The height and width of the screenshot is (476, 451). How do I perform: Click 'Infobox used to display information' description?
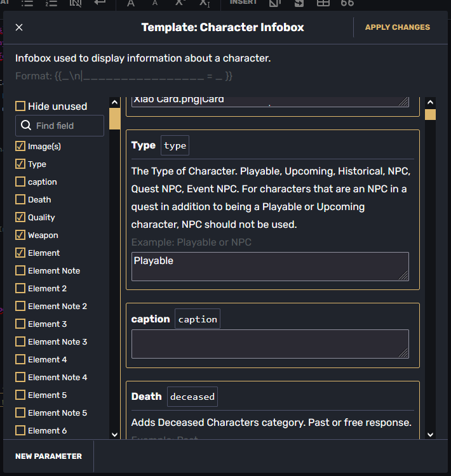[x=143, y=58]
